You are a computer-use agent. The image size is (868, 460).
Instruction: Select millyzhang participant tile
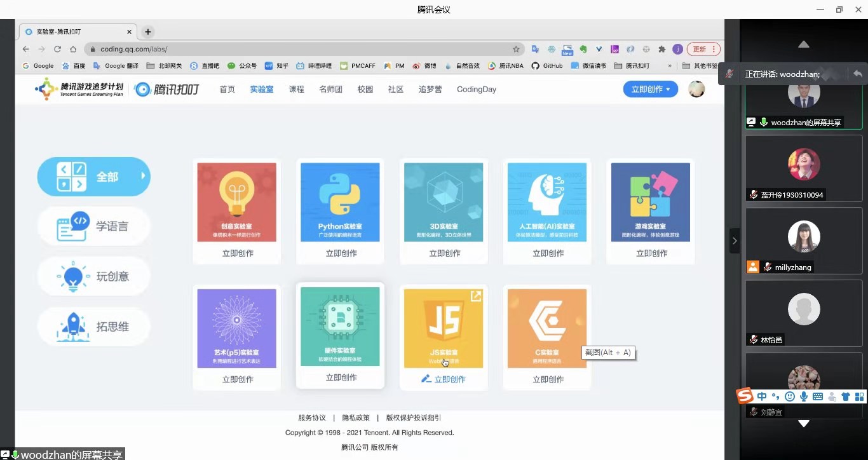tap(804, 241)
